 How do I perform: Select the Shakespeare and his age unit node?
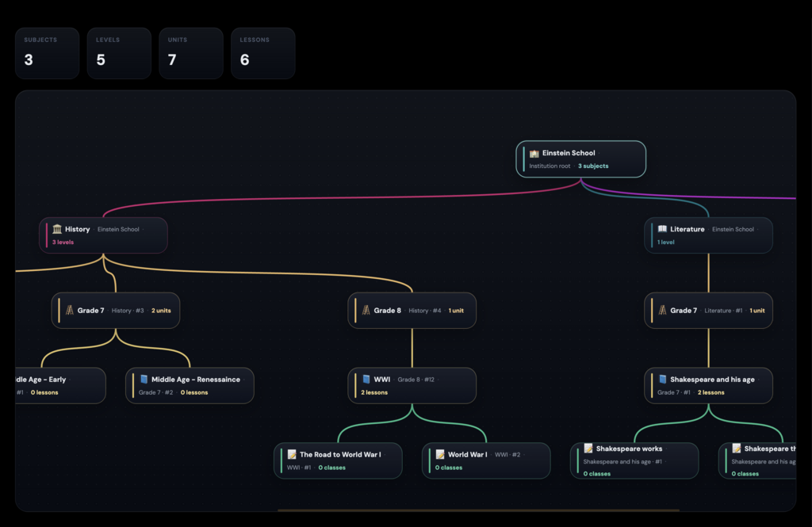(x=708, y=386)
